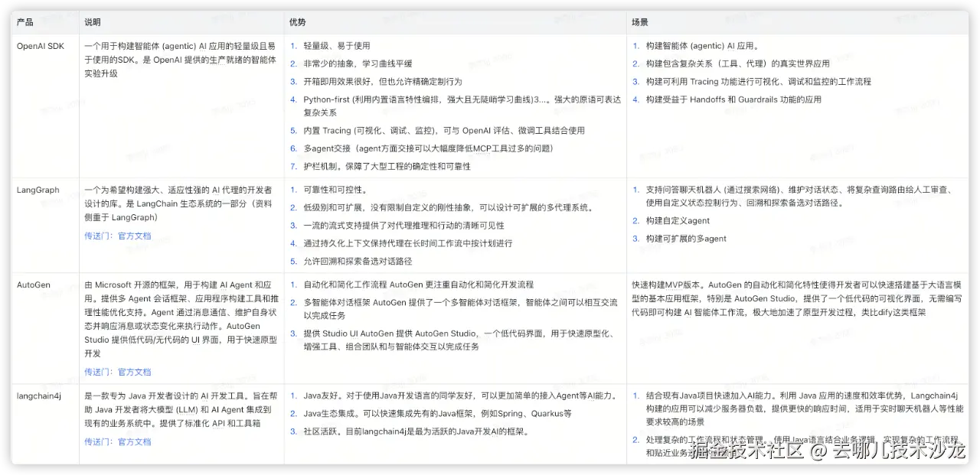Click the langchain4j description paragraph
Screen dimensions: 980x475
pos(181,409)
